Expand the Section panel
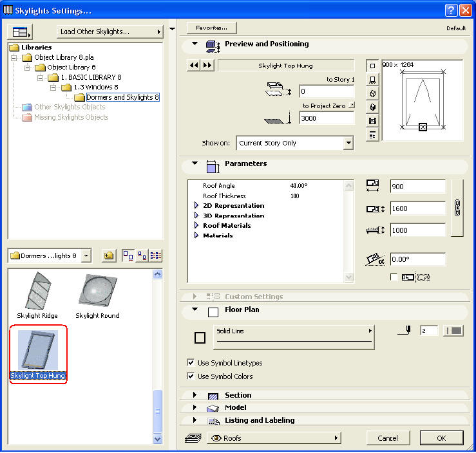476x453 pixels. click(195, 395)
